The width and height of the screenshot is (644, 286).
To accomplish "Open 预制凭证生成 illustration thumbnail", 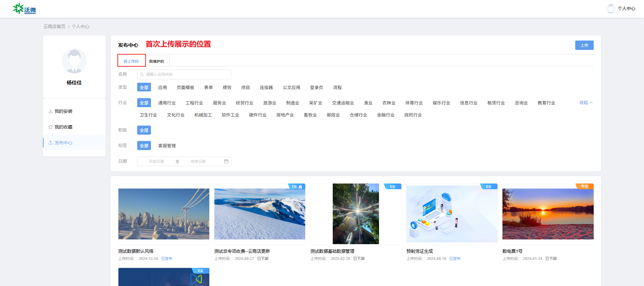I will (452, 214).
